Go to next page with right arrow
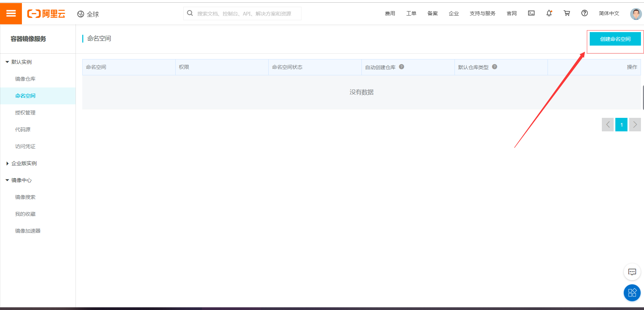644x310 pixels. click(635, 125)
